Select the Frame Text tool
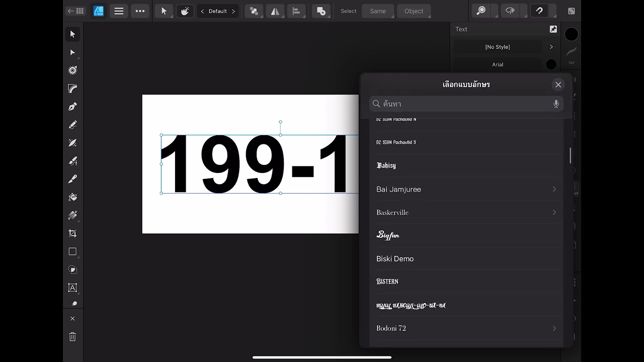 [x=72, y=288]
